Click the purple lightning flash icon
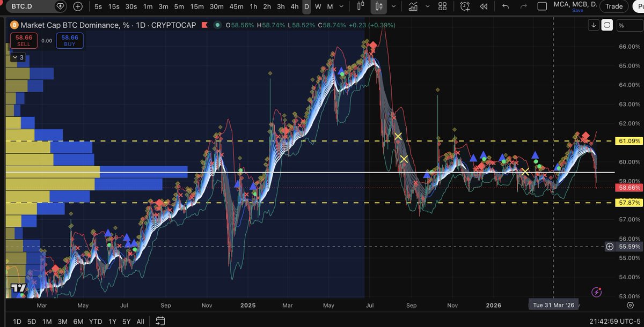This screenshot has height=327, width=644. click(x=596, y=292)
